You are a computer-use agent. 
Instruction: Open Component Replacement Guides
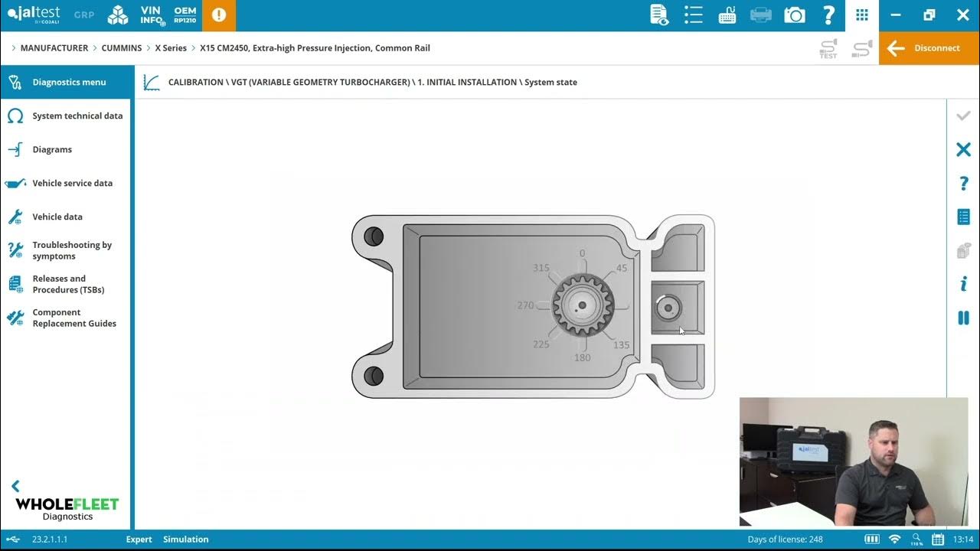(x=66, y=318)
